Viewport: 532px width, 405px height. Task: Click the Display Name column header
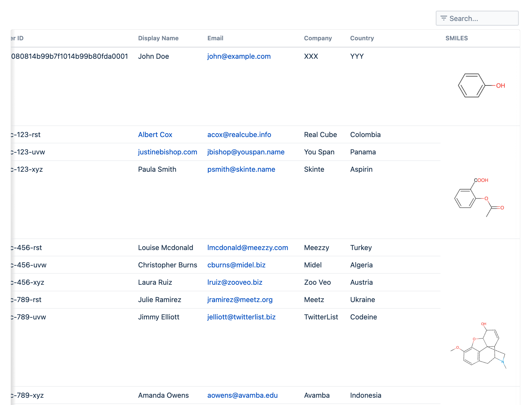(158, 38)
